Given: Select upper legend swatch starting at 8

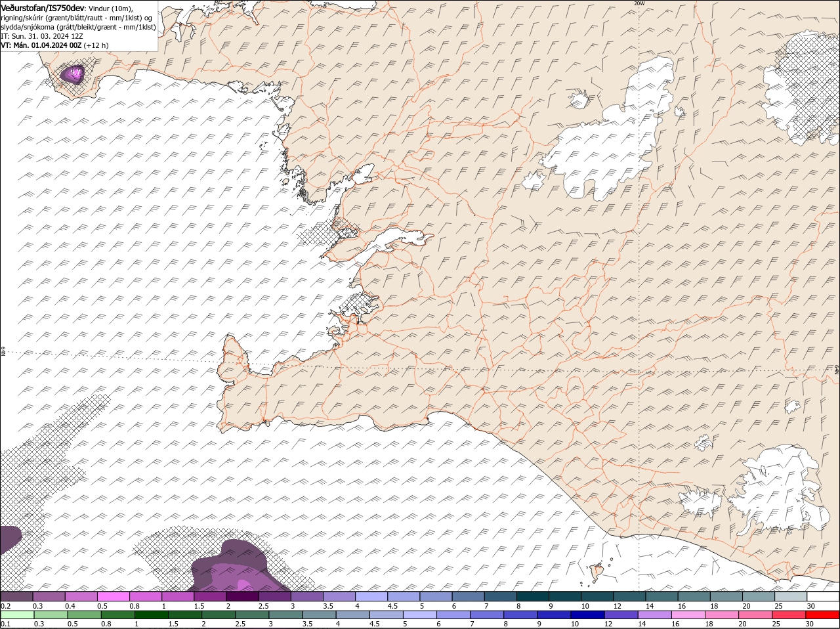Looking at the screenshot, I should point(532,596).
